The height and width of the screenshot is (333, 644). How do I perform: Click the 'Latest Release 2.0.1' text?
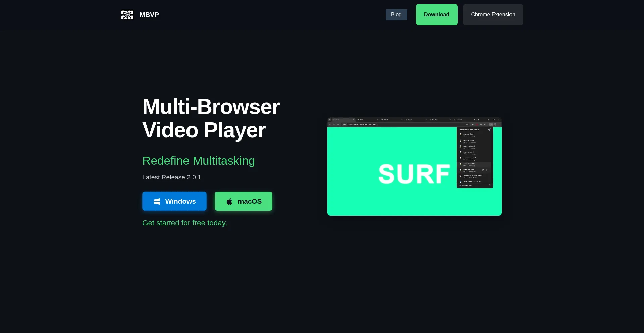(x=172, y=177)
